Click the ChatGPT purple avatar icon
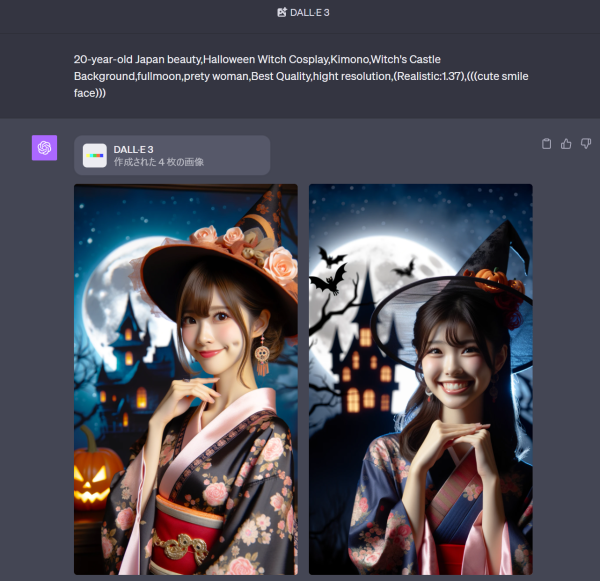 click(44, 148)
